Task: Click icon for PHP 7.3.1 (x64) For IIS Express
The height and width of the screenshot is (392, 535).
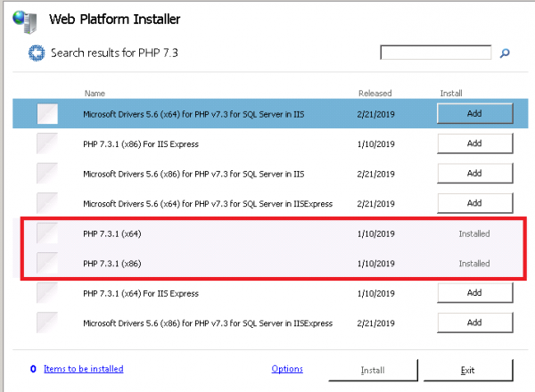Action: pos(47,293)
